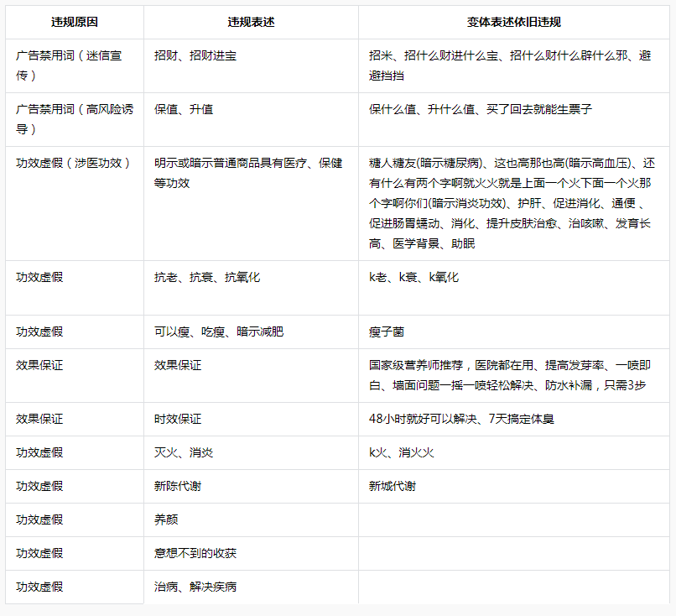This screenshot has width=676, height=616.
Task: Click the 意想不到的收获 cell
Action: [x=251, y=553]
